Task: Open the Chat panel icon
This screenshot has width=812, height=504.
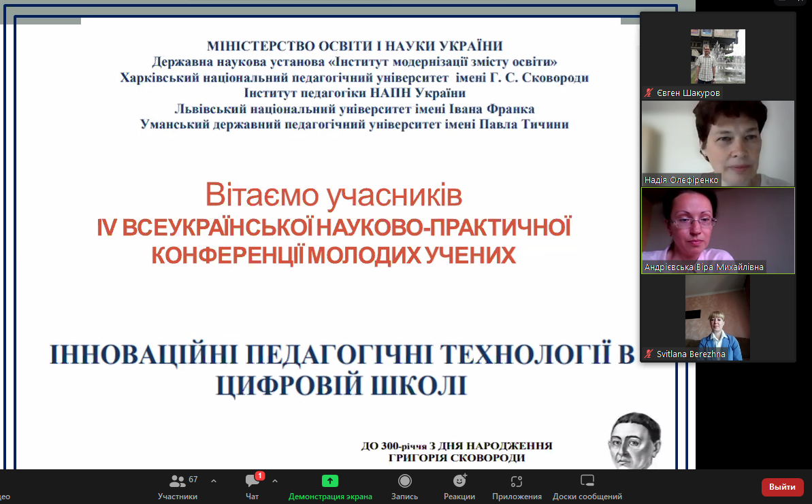Action: point(253,482)
